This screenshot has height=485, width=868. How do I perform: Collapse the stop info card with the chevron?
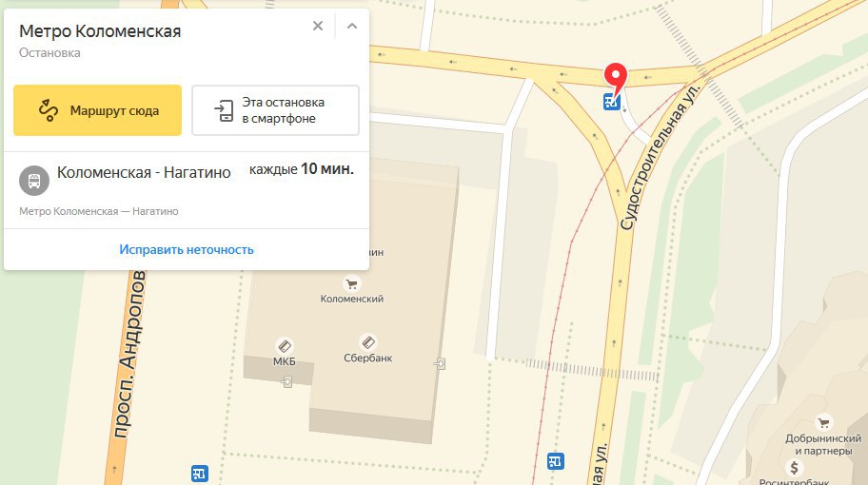click(x=352, y=26)
